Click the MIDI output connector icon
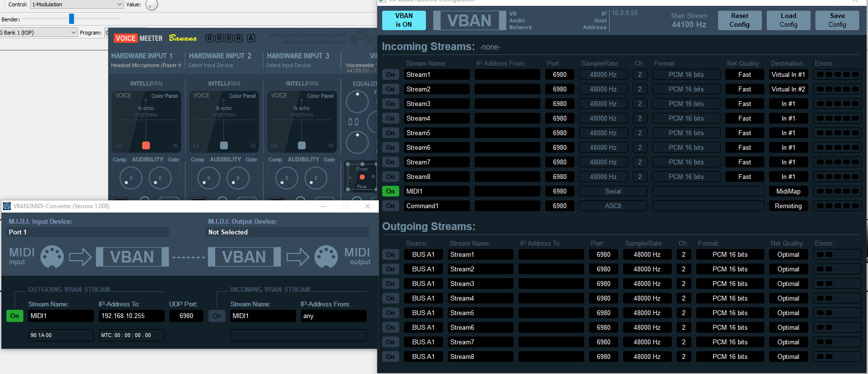Screen dimensions: 868x374 pos(326,256)
